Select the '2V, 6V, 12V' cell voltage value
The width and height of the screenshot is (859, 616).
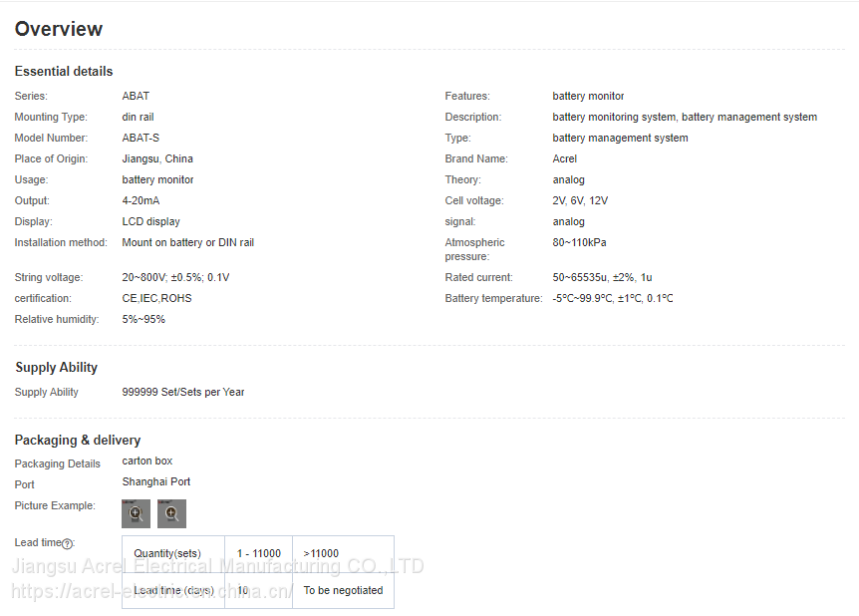pyautogui.click(x=580, y=201)
